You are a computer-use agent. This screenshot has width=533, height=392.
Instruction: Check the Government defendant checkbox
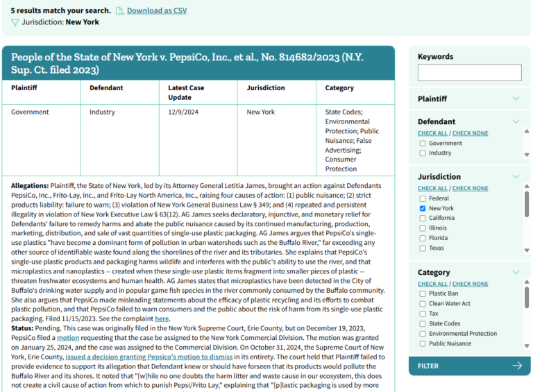[x=423, y=144]
